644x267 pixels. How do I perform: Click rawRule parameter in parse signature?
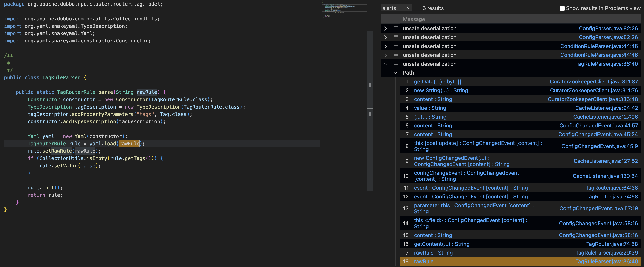(x=147, y=92)
